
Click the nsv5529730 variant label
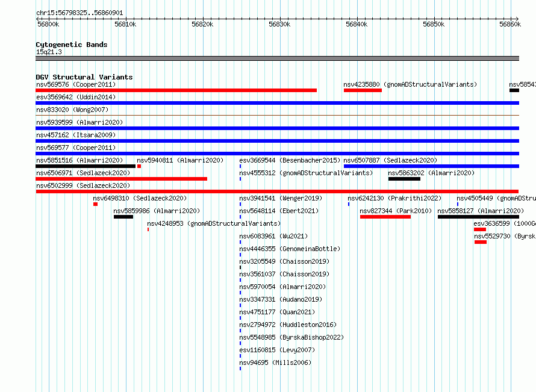click(x=505, y=236)
